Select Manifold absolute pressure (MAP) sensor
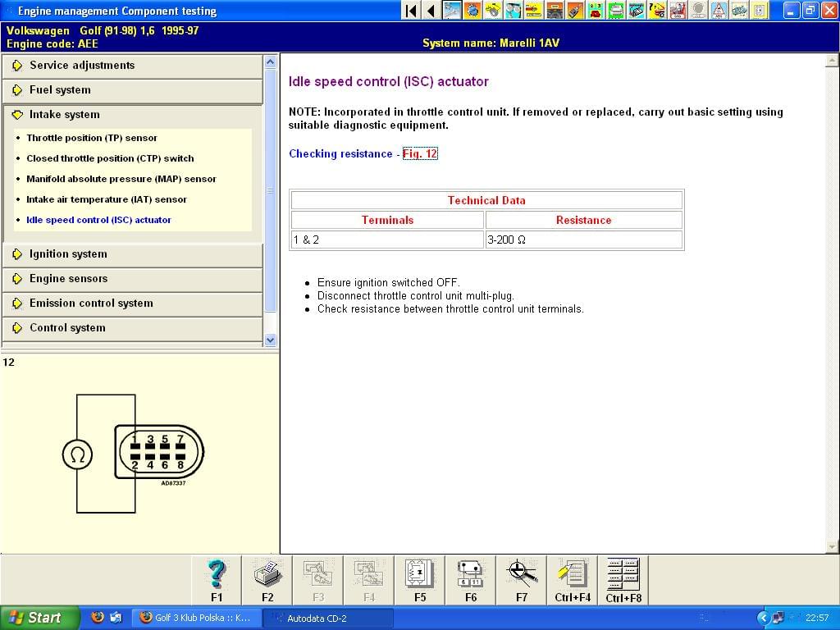 121,179
